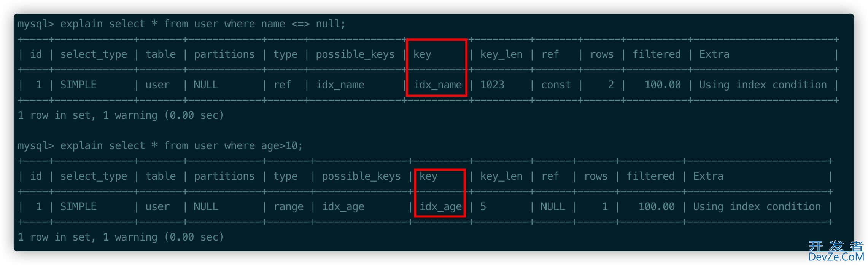The height and width of the screenshot is (265, 868).
Task: Select the highlighted idx_name key value
Action: [x=437, y=85]
